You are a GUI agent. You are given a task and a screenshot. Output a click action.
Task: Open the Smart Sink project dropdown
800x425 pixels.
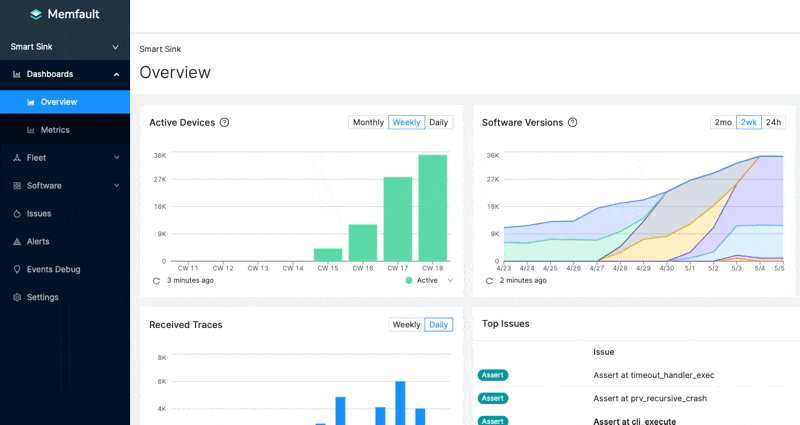click(64, 47)
